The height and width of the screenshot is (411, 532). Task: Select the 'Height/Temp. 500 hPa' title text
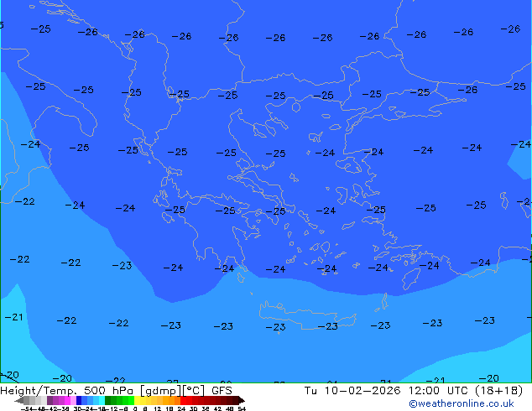pos(67,391)
